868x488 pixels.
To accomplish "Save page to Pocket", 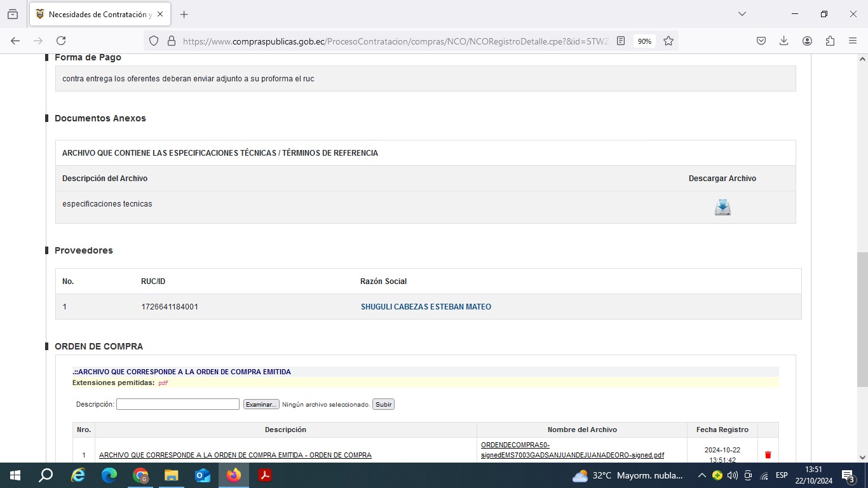I will click(x=761, y=41).
